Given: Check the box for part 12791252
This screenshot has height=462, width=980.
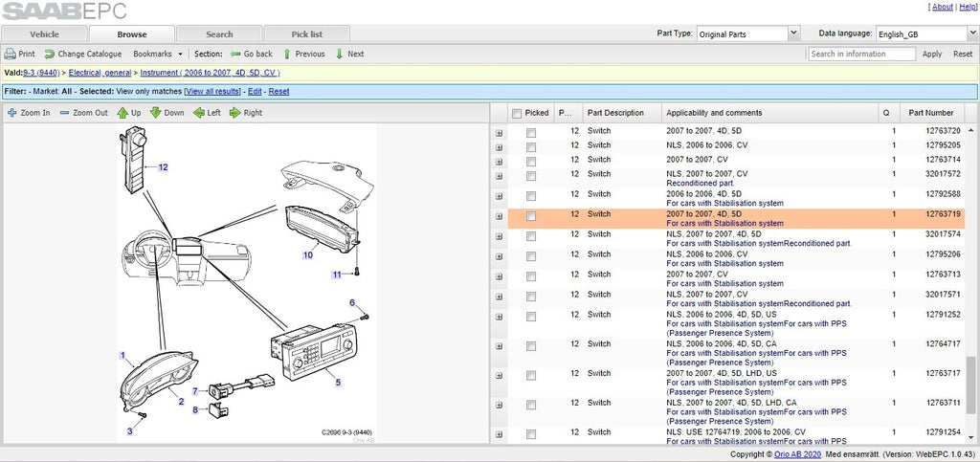Looking at the screenshot, I should pos(530,317).
